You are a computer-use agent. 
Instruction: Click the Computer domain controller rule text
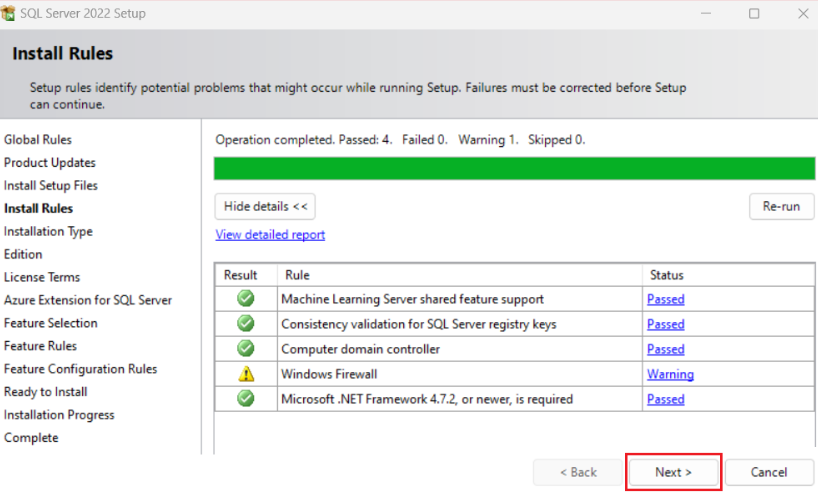coord(360,349)
